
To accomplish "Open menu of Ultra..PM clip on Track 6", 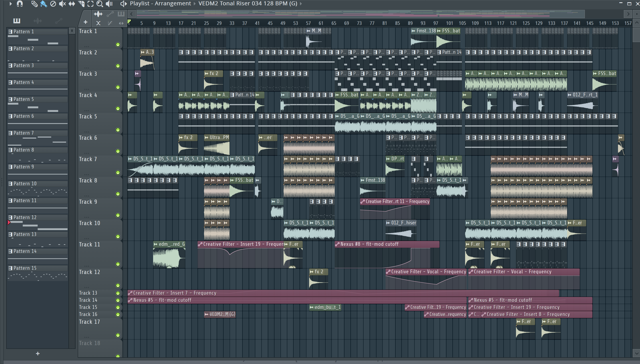I will click(206, 138).
